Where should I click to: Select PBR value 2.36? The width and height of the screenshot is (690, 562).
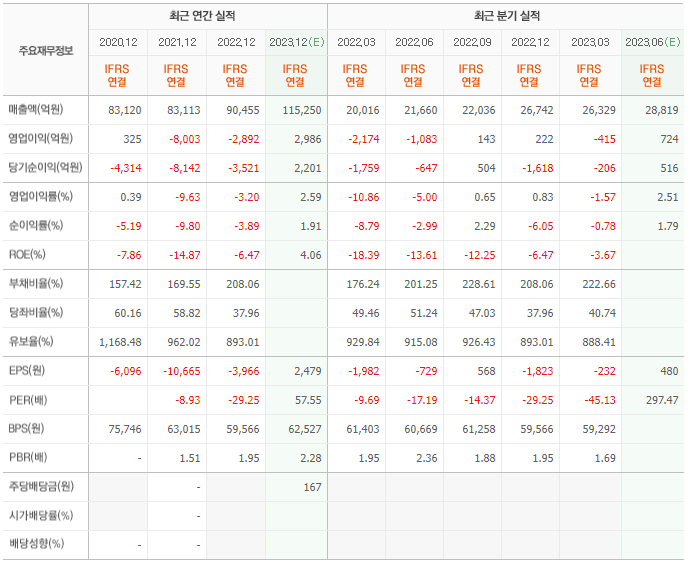click(427, 459)
